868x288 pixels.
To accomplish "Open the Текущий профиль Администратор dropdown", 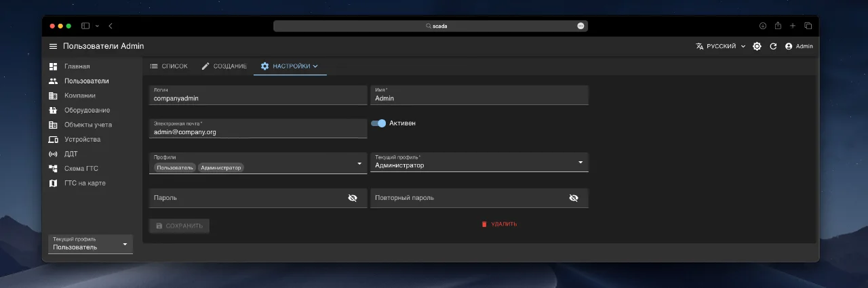I will click(x=580, y=162).
